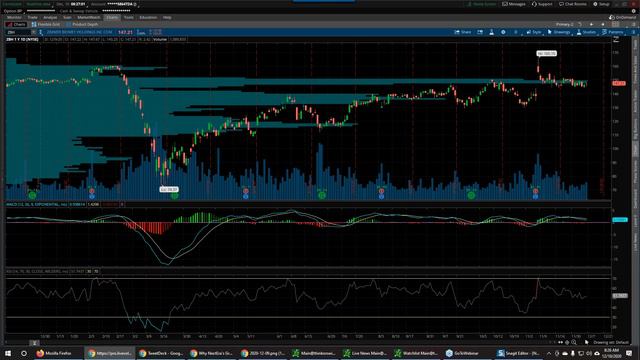Click the Volume label in chart header
The image size is (640, 360).
coord(160,40)
